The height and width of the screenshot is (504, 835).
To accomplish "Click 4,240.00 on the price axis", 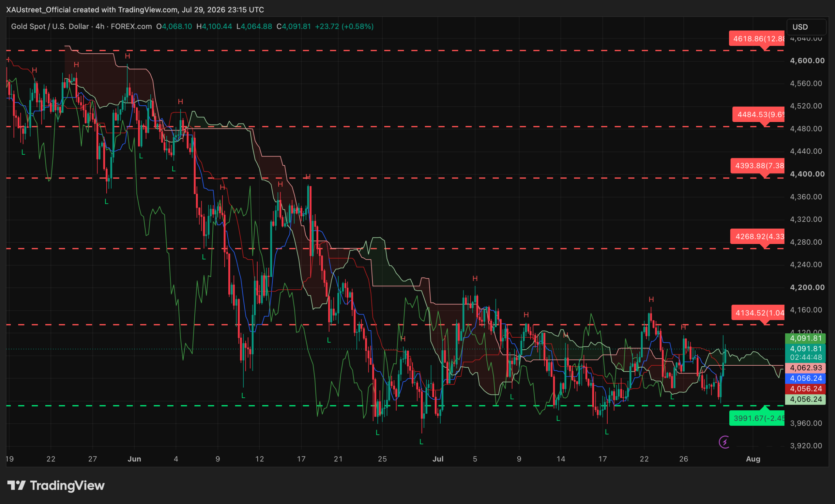I will tap(806, 264).
